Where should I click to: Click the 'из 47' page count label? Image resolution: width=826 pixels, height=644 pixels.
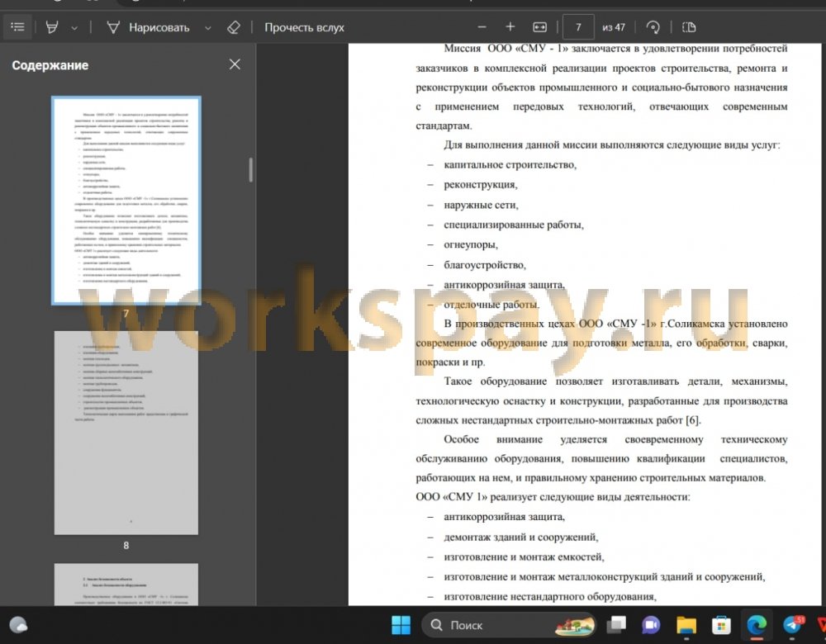(x=613, y=27)
